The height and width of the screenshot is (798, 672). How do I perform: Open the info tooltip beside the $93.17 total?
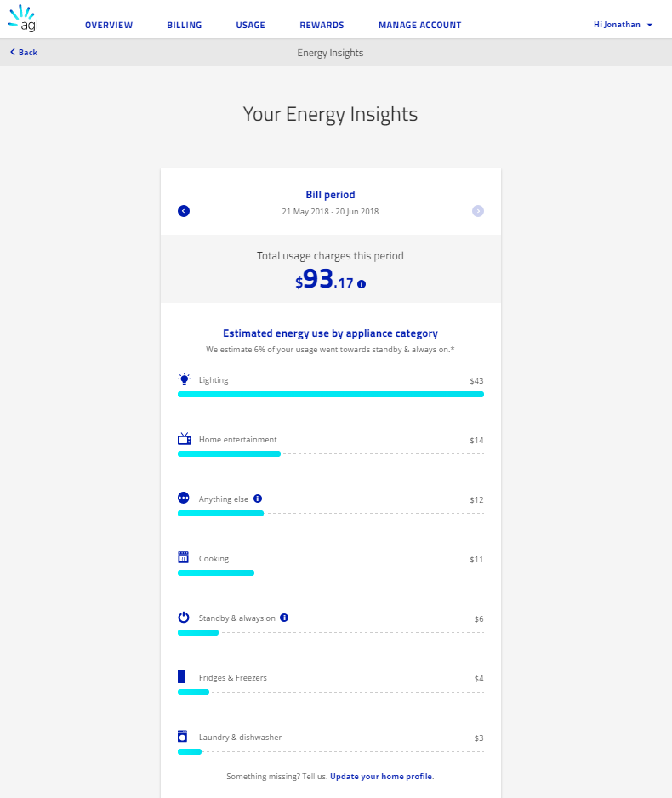point(361,284)
